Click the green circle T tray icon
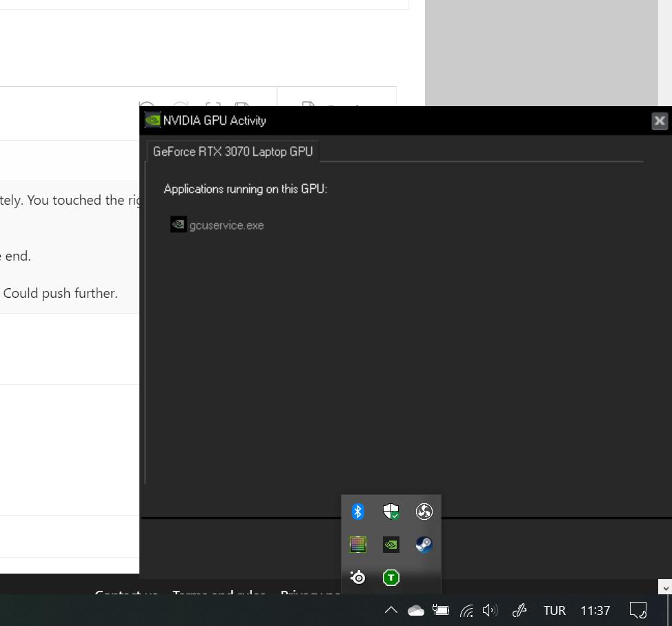Viewport: 672px width, 626px height. tap(391, 578)
